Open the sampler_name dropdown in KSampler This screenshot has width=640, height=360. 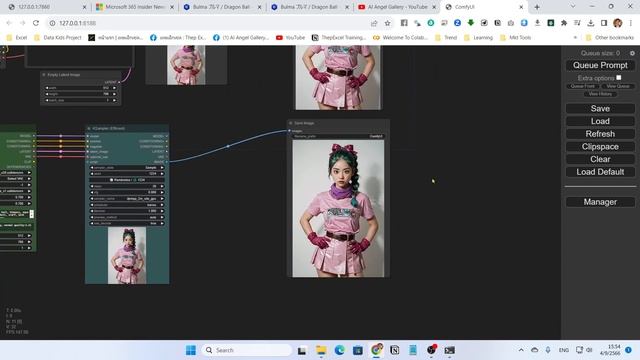[127, 198]
